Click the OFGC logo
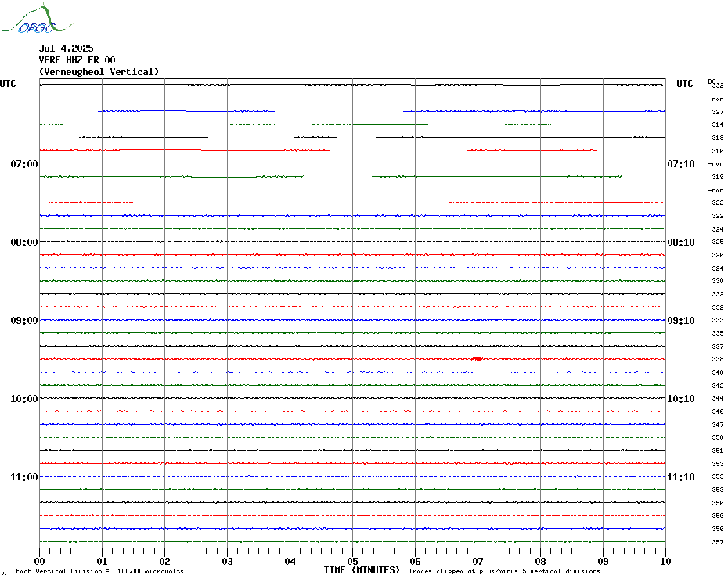The width and height of the screenshot is (728, 582). (37, 19)
